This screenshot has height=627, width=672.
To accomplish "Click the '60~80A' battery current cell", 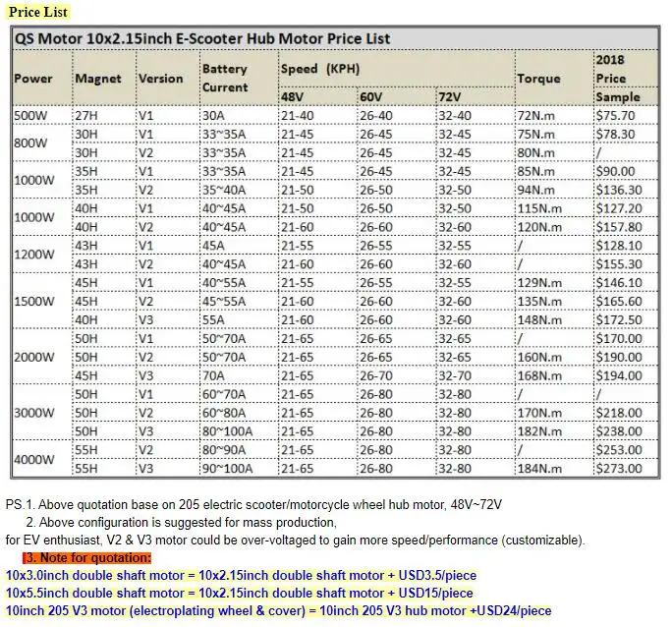I will pos(224,413).
